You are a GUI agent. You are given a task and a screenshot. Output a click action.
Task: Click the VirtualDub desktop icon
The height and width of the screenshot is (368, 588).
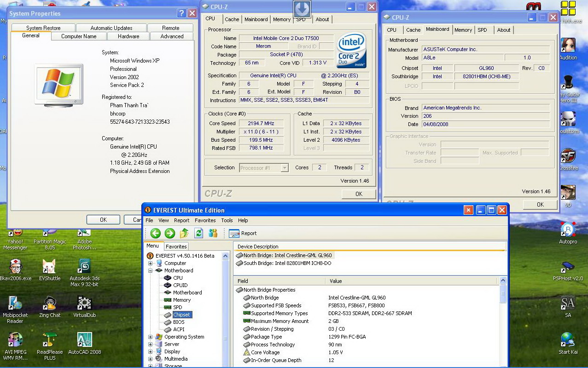[85, 307]
